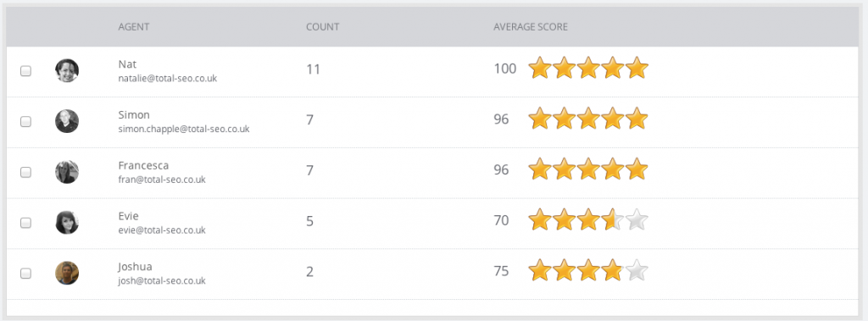Click Evie's avatar image

(x=67, y=223)
